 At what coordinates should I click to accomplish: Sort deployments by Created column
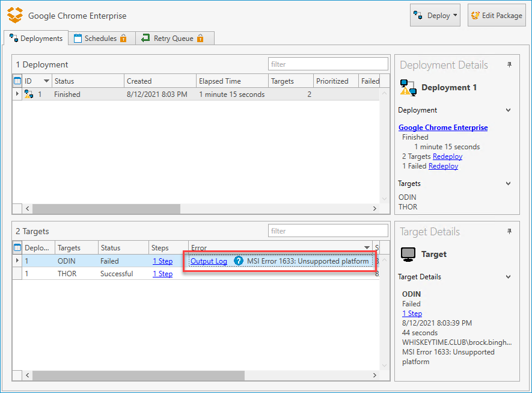coord(160,81)
